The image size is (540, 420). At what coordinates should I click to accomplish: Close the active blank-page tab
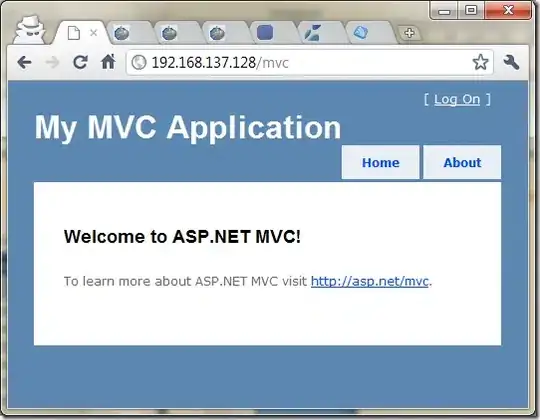pyautogui.click(x=93, y=33)
